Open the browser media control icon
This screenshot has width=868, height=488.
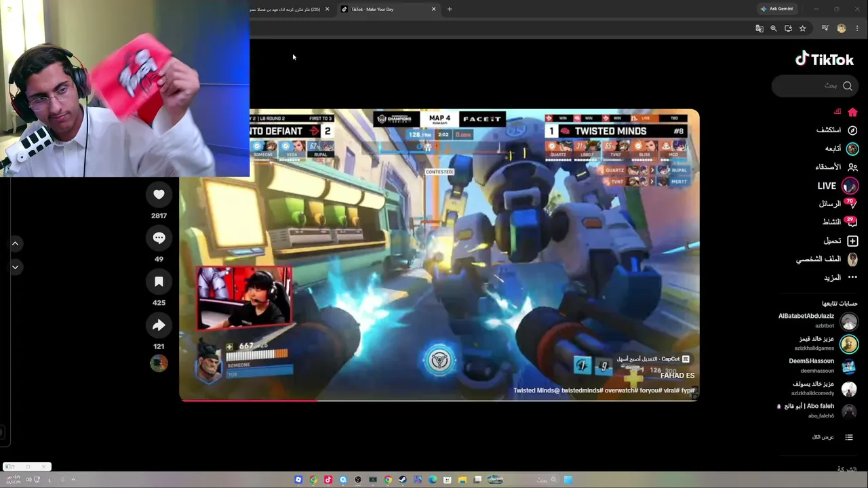click(x=825, y=28)
